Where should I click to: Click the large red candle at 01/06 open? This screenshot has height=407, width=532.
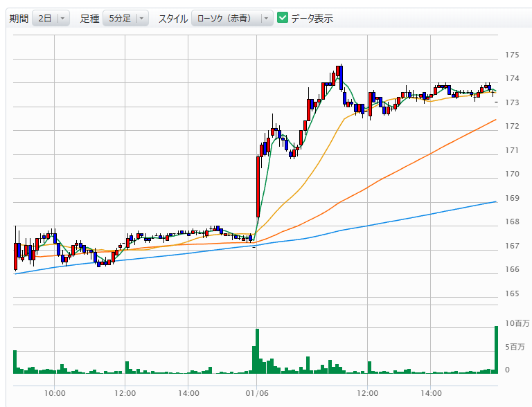[258, 186]
